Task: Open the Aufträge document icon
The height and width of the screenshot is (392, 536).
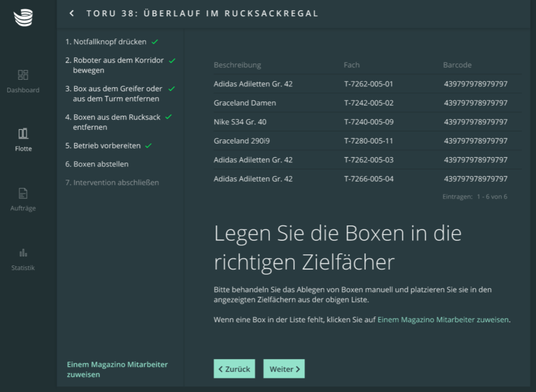Action: coord(23,193)
